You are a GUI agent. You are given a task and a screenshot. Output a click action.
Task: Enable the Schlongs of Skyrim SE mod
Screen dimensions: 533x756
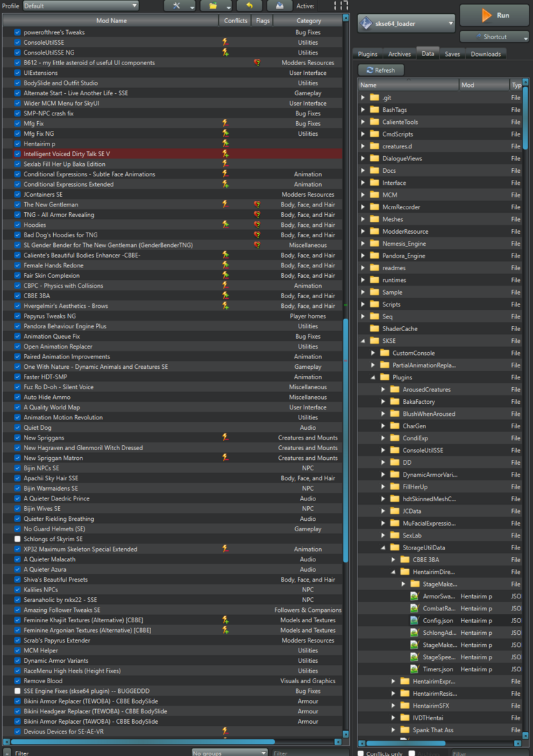tap(17, 539)
